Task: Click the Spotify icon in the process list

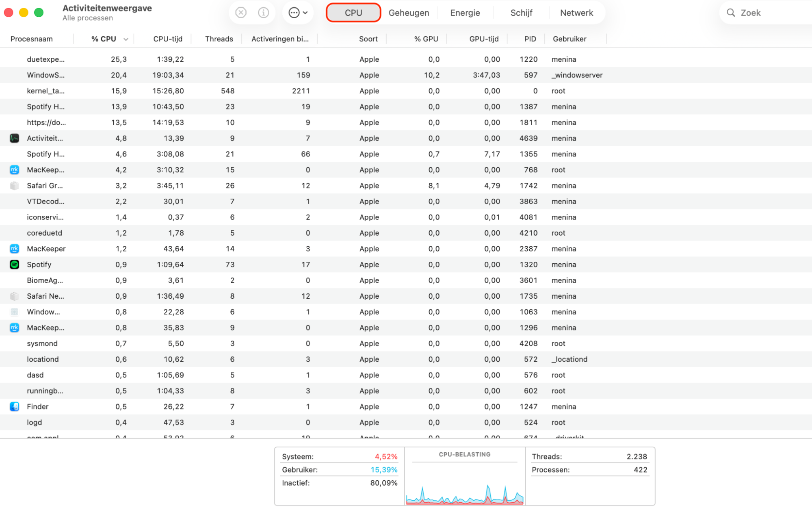Action: pyautogui.click(x=14, y=264)
